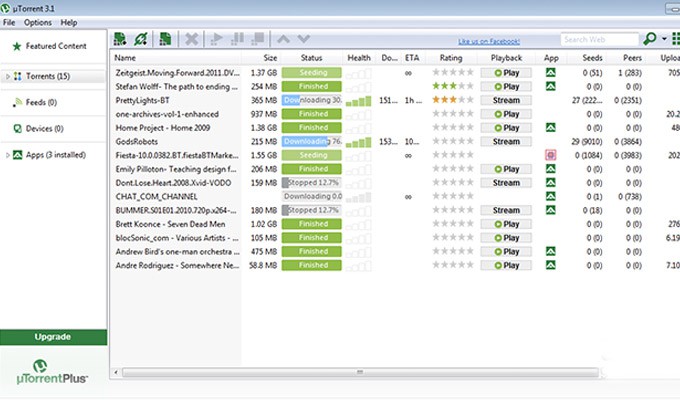The image size is (680, 400).
Task: Click app icon in Andrew Bird's row
Action: [551, 251]
